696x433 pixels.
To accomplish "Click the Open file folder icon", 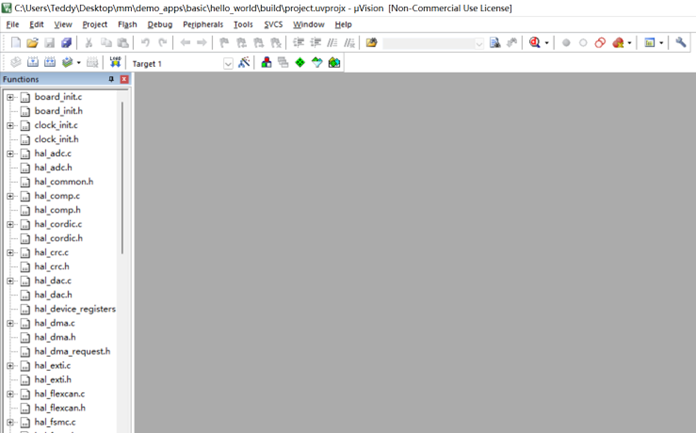I will tap(32, 43).
